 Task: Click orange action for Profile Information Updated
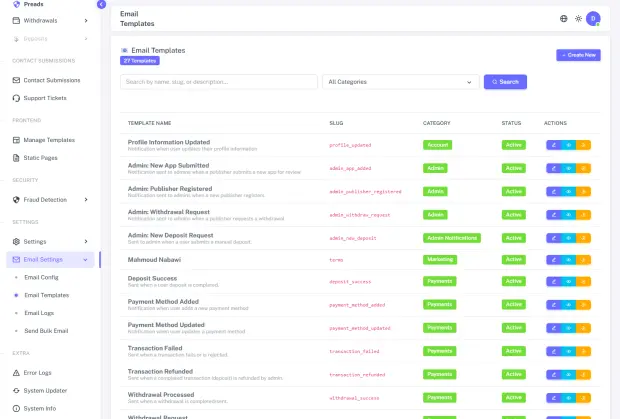[x=583, y=145]
